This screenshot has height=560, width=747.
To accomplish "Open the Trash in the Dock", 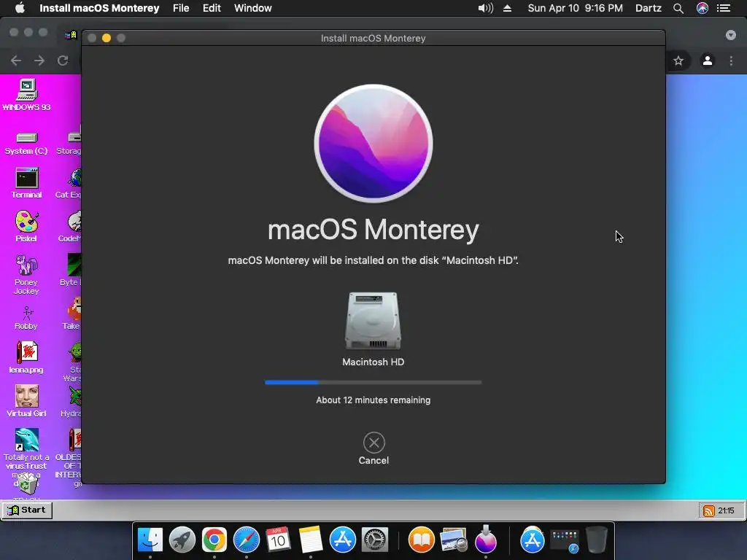I will coord(597,540).
